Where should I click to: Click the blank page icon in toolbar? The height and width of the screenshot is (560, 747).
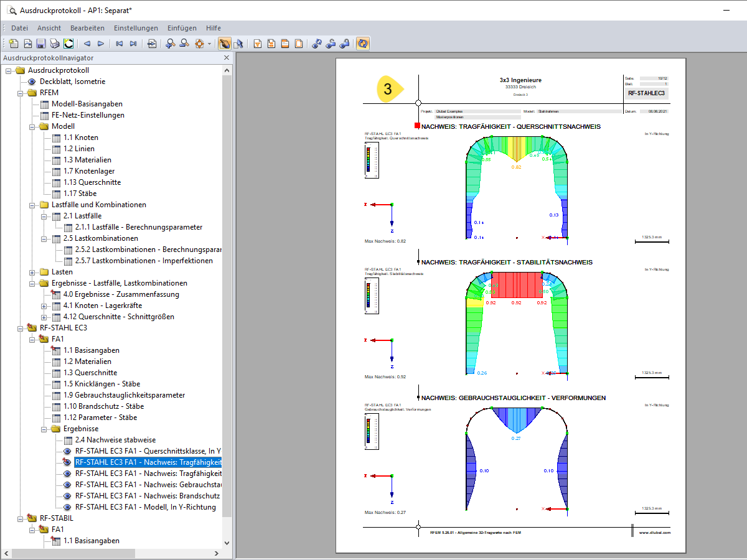pos(299,44)
